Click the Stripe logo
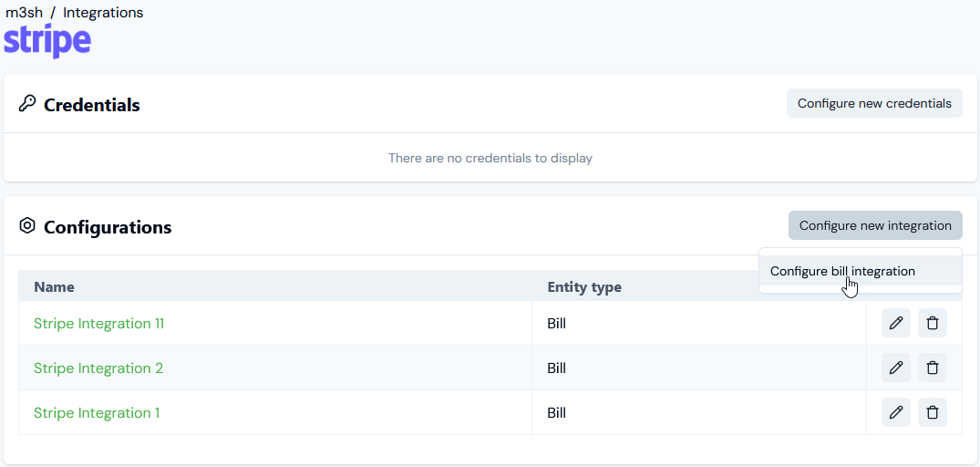 [x=47, y=41]
